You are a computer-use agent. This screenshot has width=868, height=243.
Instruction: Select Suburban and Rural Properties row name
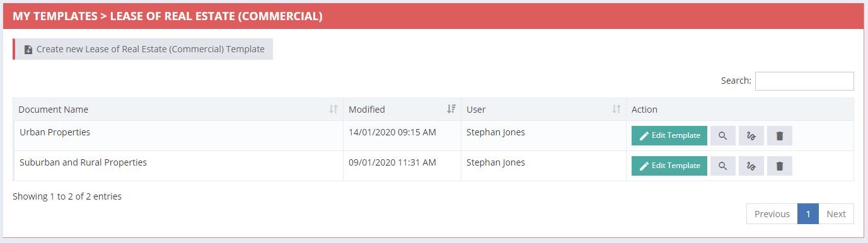(83, 162)
